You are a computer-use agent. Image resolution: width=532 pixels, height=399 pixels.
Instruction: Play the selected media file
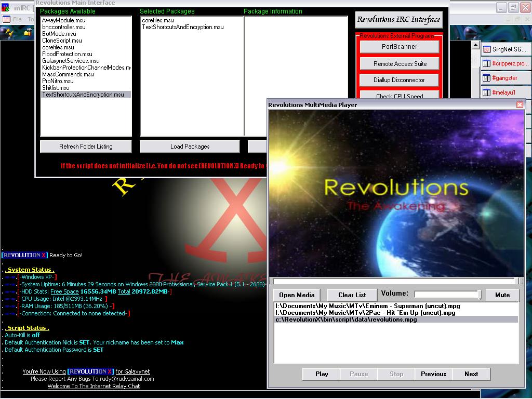click(321, 374)
